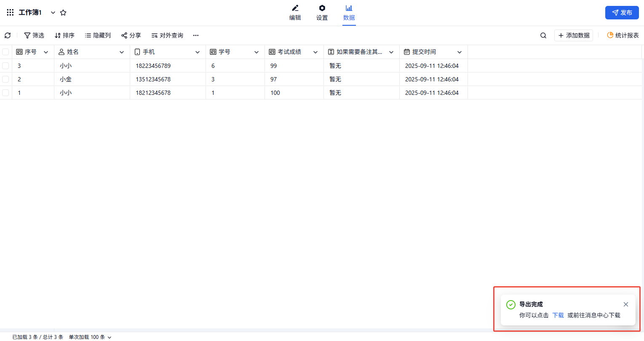Expand the 姓名 column dropdown

pyautogui.click(x=122, y=52)
